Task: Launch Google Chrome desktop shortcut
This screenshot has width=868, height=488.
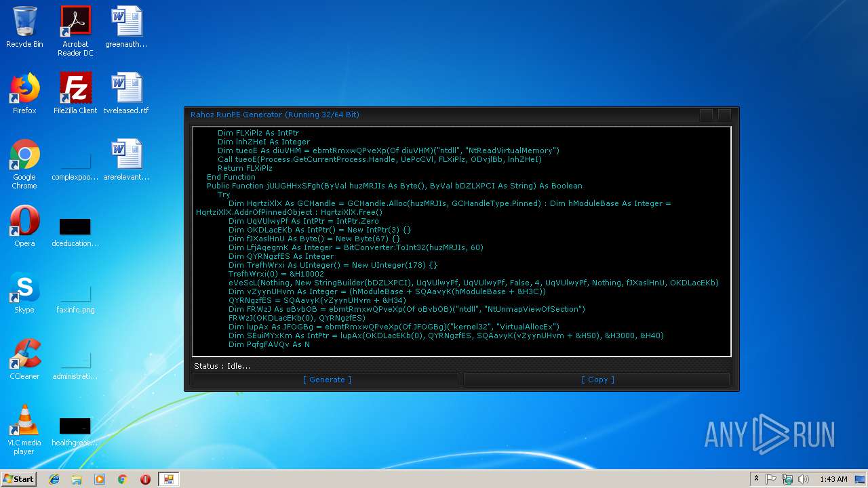Action: (24, 164)
